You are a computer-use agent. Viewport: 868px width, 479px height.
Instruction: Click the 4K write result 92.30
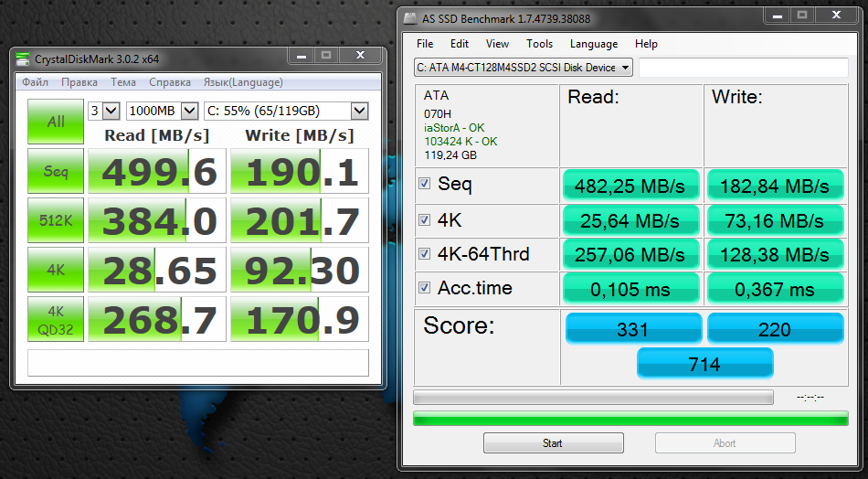coord(300,269)
